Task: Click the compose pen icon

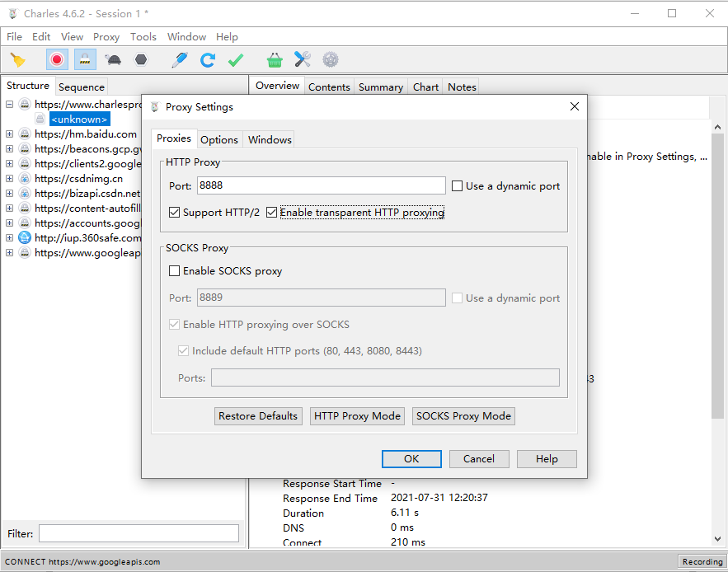Action: click(x=180, y=60)
